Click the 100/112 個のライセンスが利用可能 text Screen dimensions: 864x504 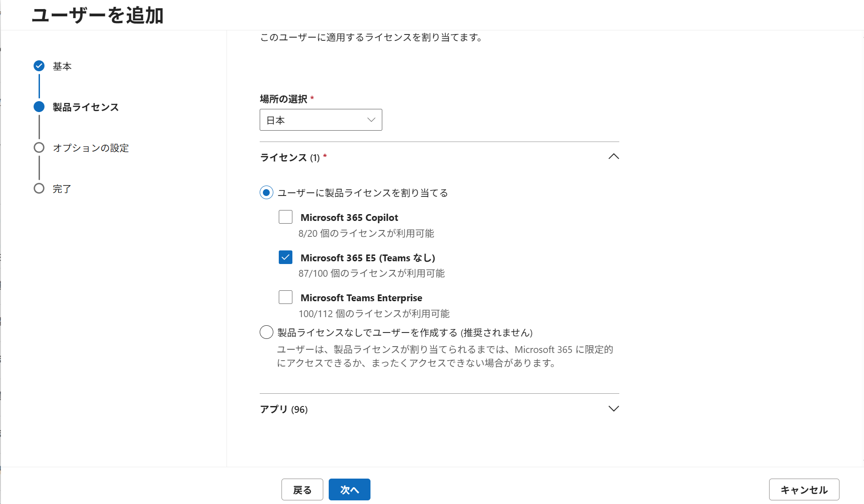pyautogui.click(x=374, y=314)
